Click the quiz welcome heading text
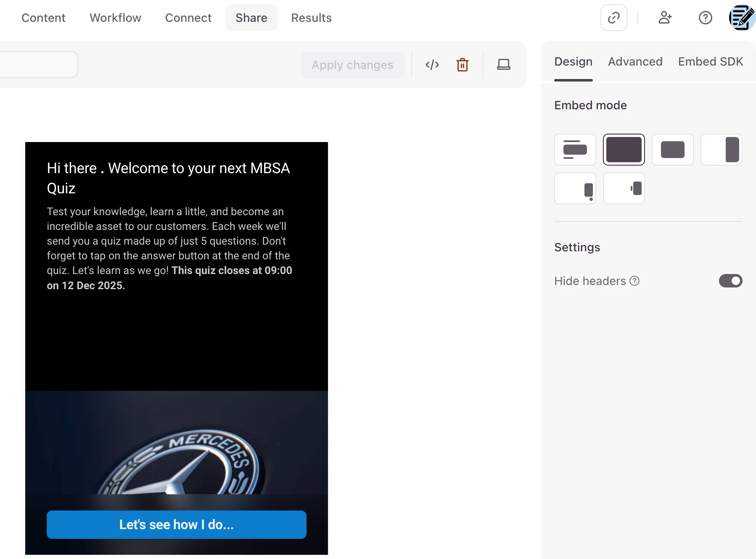The image size is (756, 559). [168, 178]
